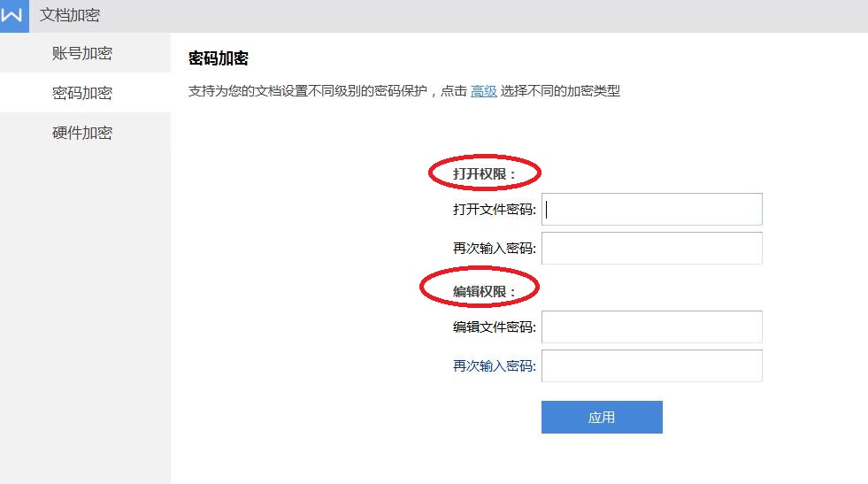Click the 打开权限 section label
Screen dimensions: 868x484
[x=484, y=174]
